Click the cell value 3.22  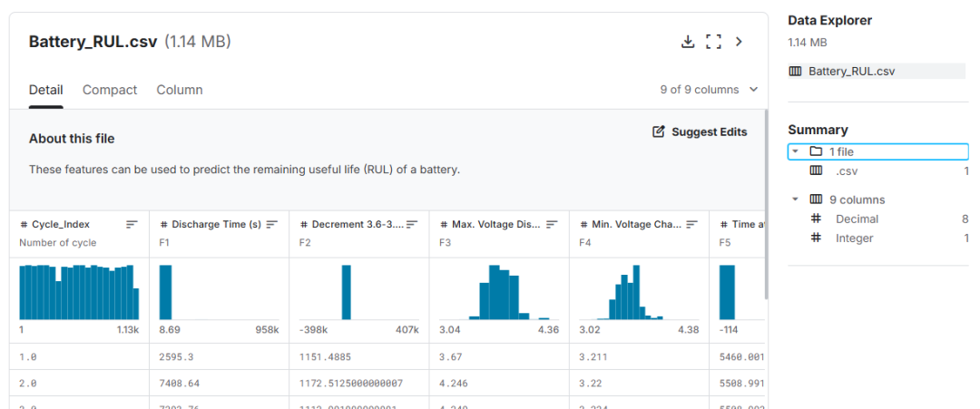point(590,382)
